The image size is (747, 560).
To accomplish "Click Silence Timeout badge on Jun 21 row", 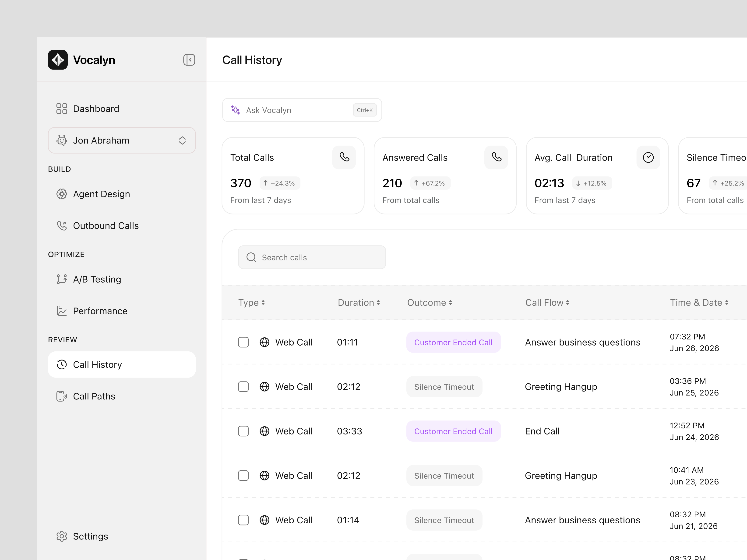I will point(444,520).
